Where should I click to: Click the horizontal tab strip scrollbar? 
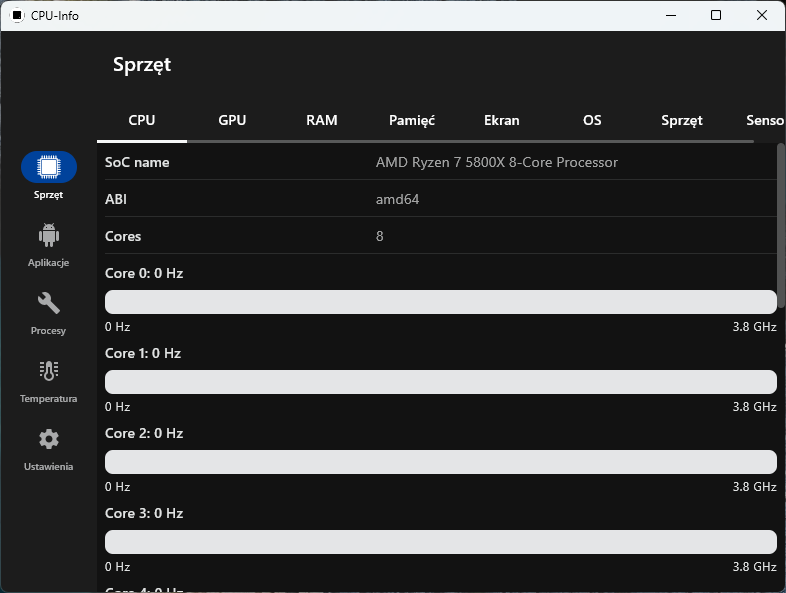tap(426, 141)
